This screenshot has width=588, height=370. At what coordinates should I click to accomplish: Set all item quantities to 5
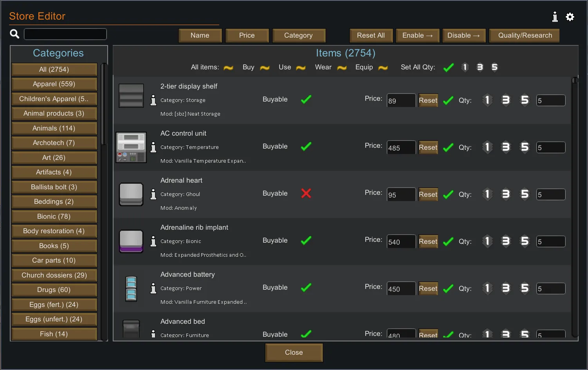click(x=494, y=67)
